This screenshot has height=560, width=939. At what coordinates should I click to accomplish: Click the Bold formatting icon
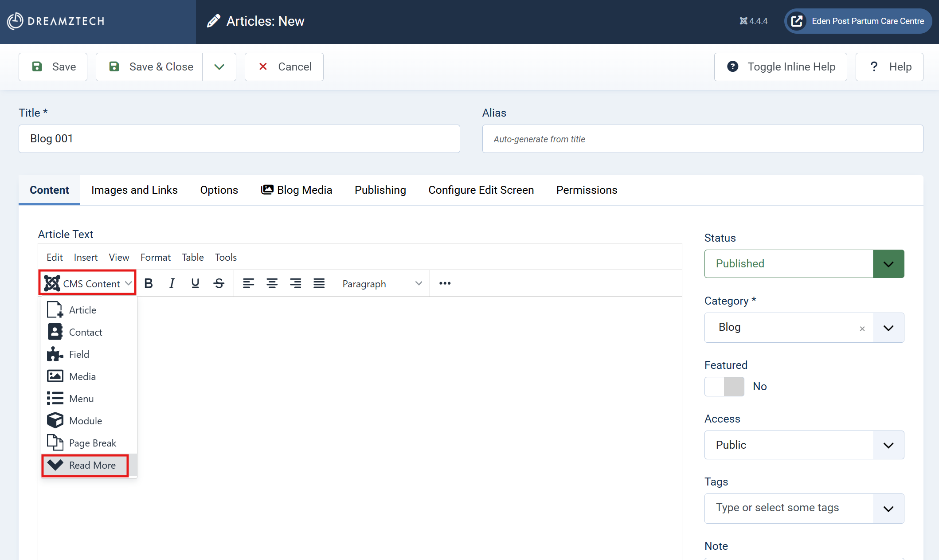coord(149,283)
